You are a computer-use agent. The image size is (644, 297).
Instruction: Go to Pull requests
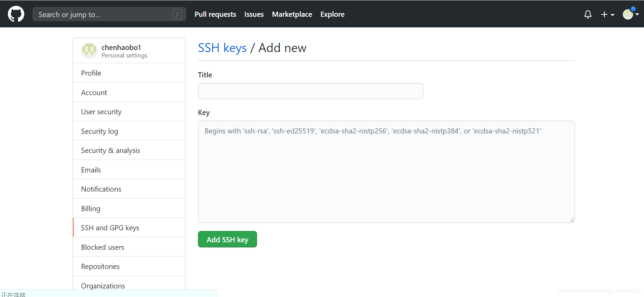(215, 14)
